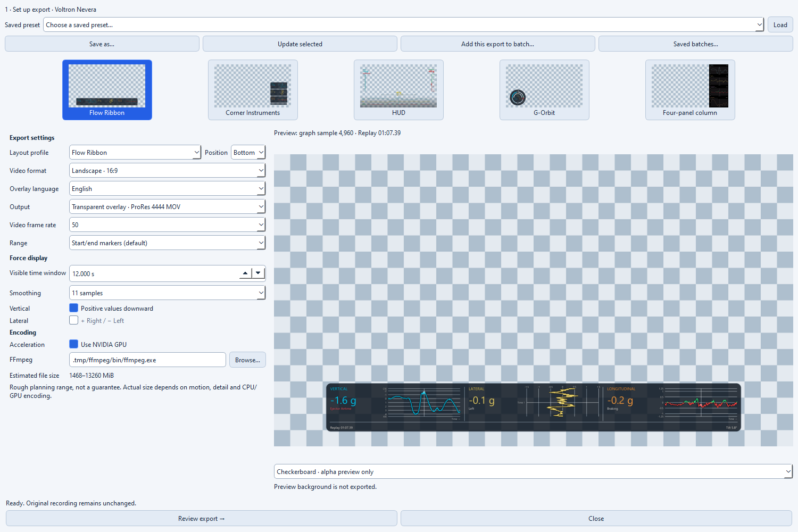Click Review export button
Image resolution: width=798 pixels, height=532 pixels.
pyautogui.click(x=202, y=519)
